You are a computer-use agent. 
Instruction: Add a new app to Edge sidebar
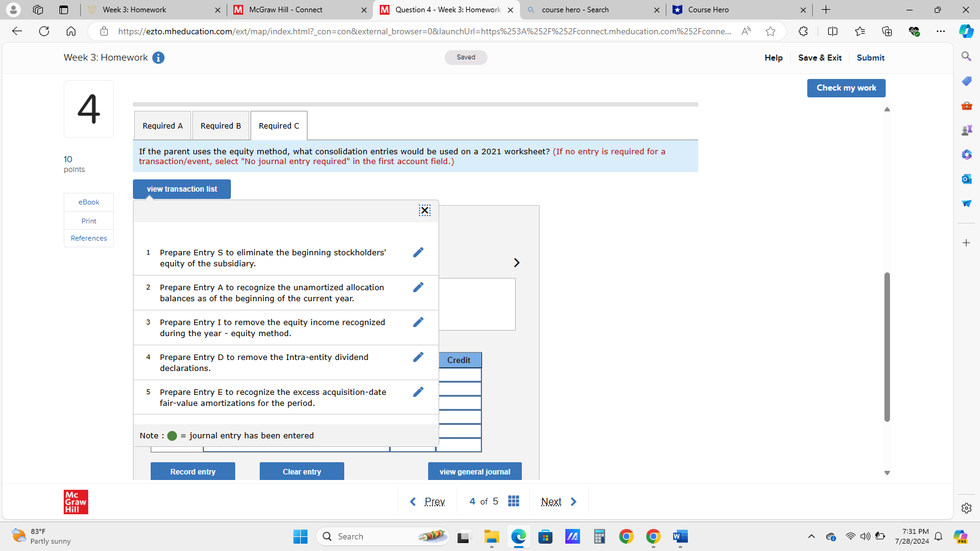(967, 243)
